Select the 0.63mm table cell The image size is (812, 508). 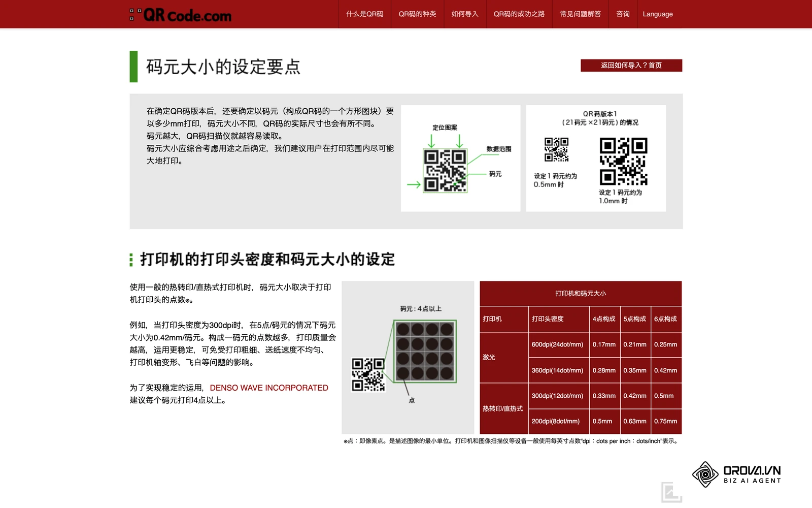click(x=635, y=421)
